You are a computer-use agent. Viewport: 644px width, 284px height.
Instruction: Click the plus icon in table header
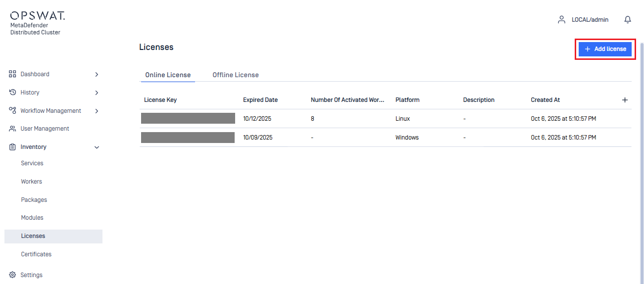pyautogui.click(x=625, y=100)
